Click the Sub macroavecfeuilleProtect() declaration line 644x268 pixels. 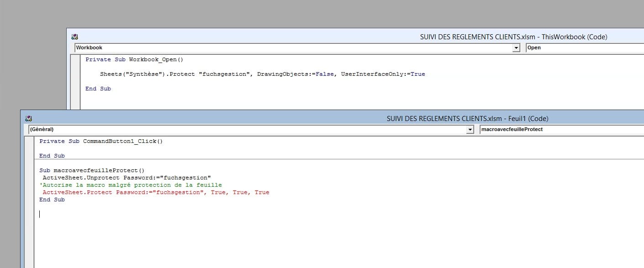click(91, 170)
